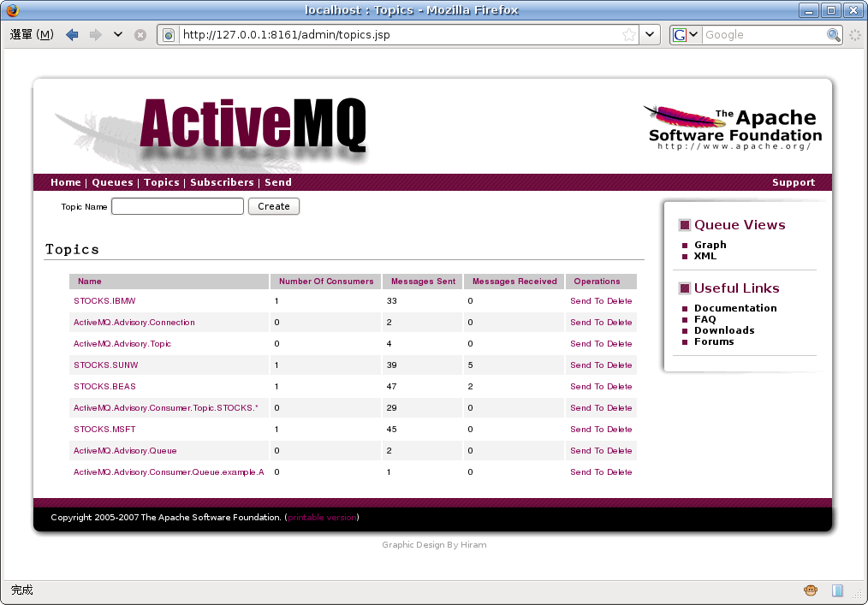Viewport: 868px width, 605px height.
Task: Click the printable version link
Action: point(322,517)
